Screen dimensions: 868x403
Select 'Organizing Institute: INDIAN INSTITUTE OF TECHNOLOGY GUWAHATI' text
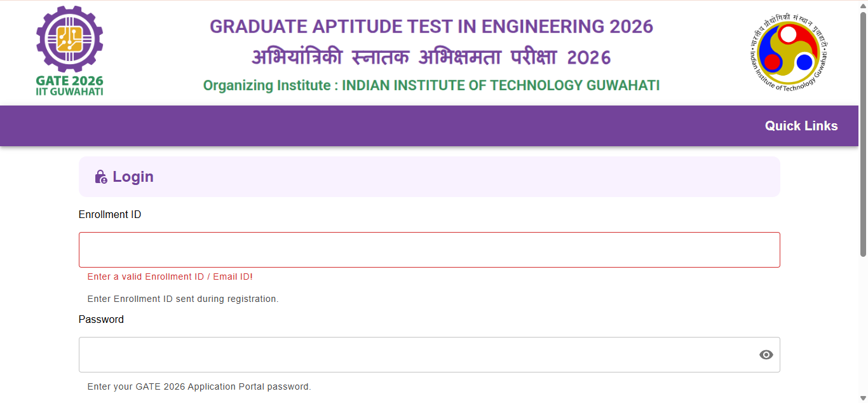pos(431,85)
